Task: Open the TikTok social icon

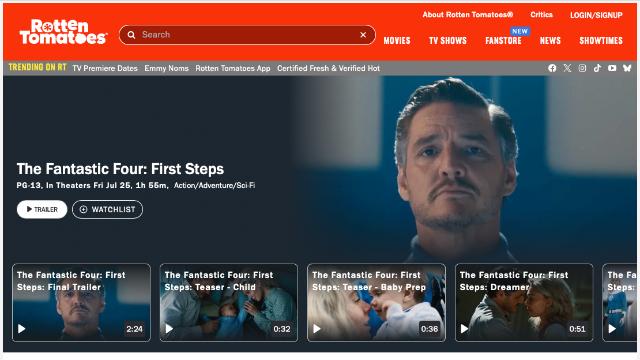Action: tap(597, 68)
